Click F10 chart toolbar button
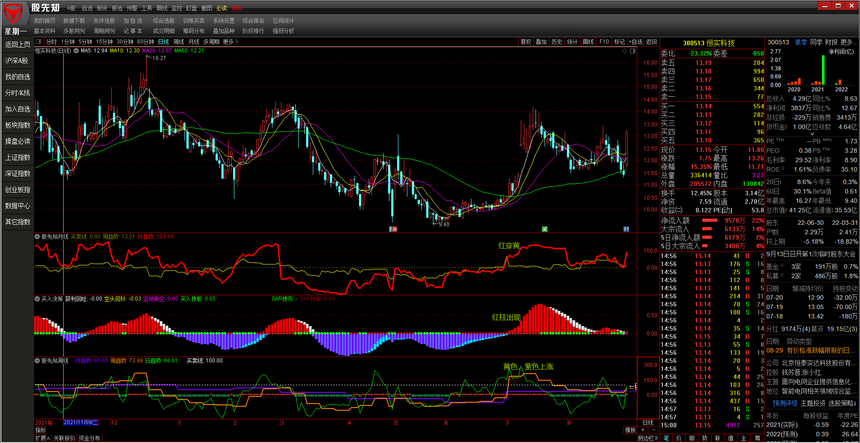The width and height of the screenshot is (860, 443). pyautogui.click(x=604, y=42)
